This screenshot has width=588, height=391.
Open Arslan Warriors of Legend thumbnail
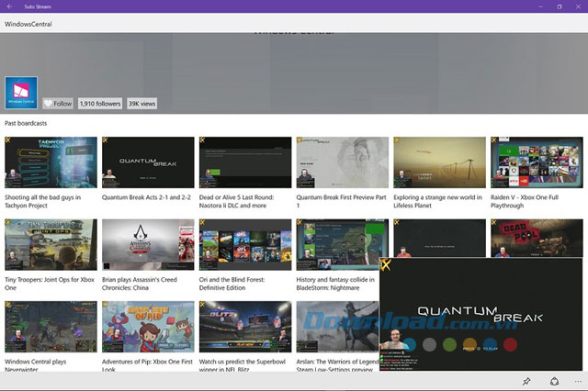337,327
